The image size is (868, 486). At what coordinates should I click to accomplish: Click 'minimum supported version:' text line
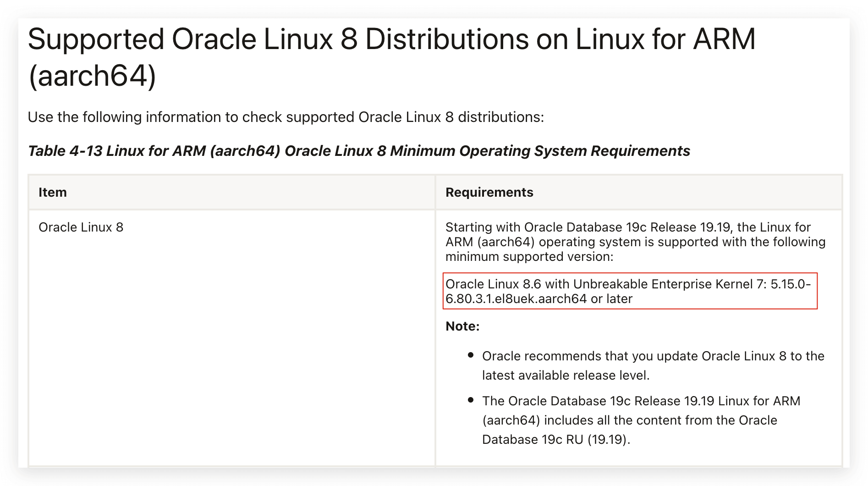point(529,256)
